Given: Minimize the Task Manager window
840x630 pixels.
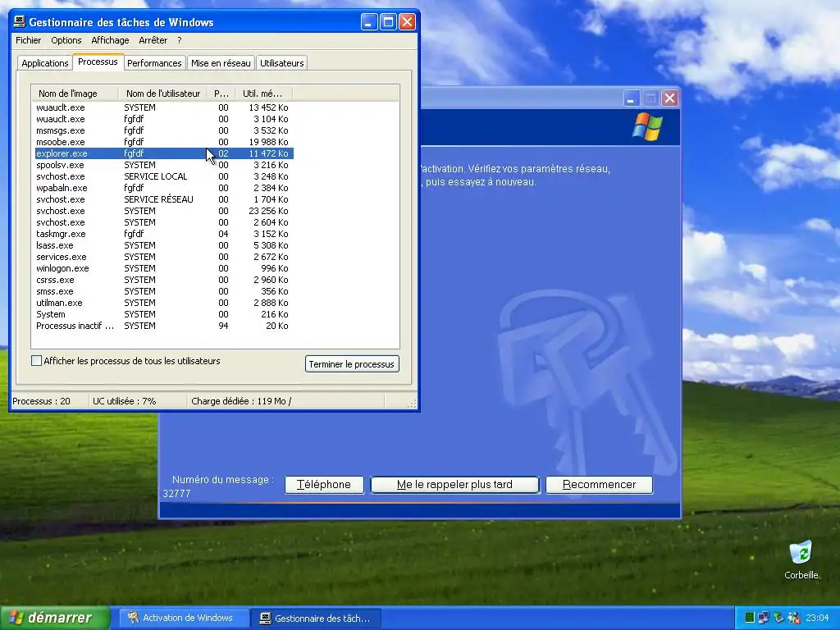Looking at the screenshot, I should pos(368,22).
